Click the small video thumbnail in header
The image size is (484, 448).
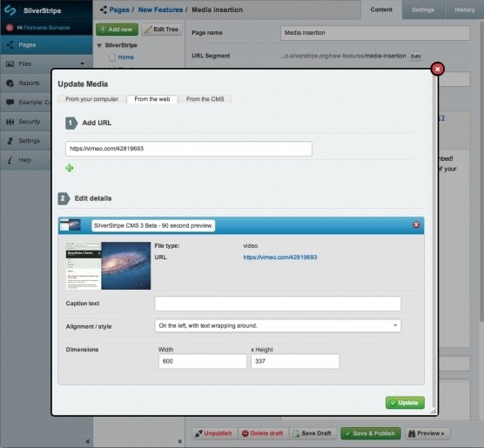(71, 225)
